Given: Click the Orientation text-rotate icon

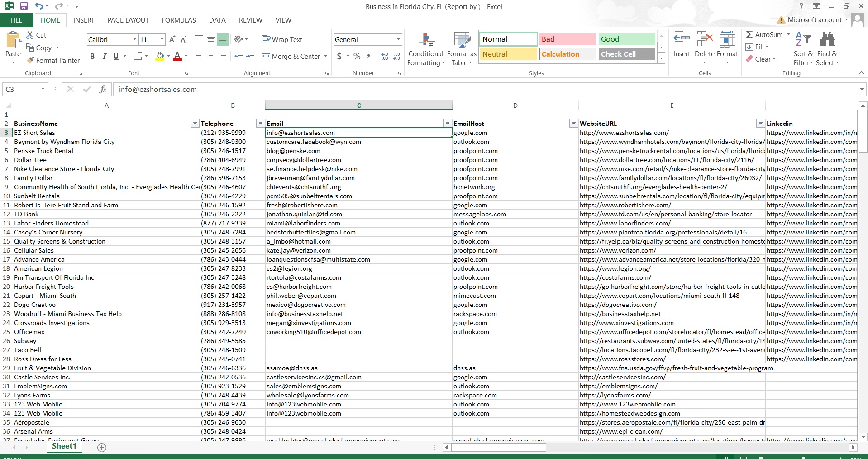Looking at the screenshot, I should click(238, 39).
